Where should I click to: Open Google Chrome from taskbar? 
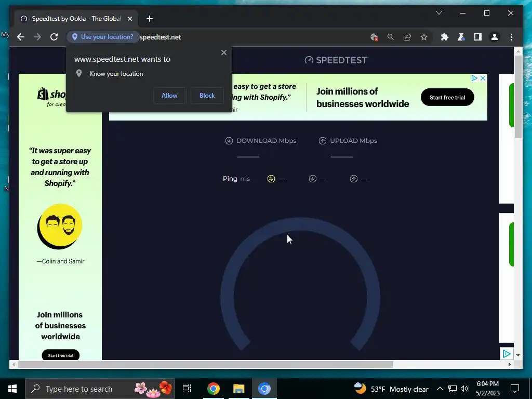214,389
